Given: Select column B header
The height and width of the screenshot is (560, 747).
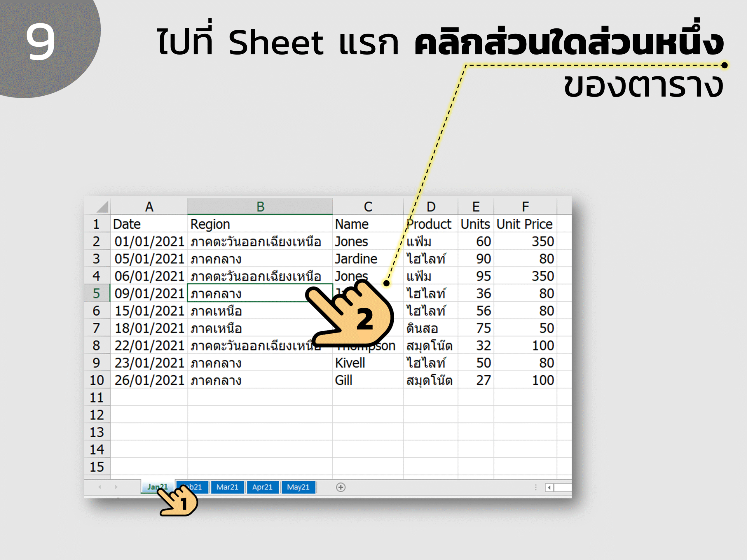Looking at the screenshot, I should point(260,206).
